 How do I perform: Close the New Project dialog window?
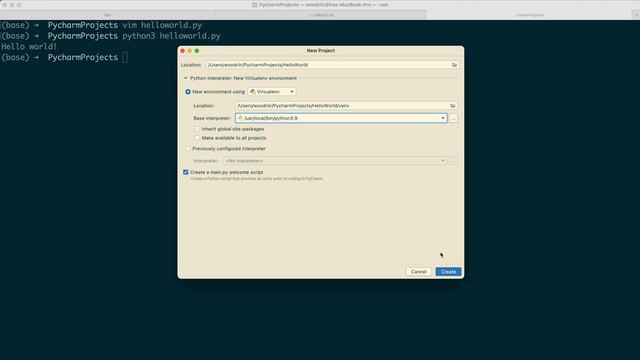click(x=182, y=51)
